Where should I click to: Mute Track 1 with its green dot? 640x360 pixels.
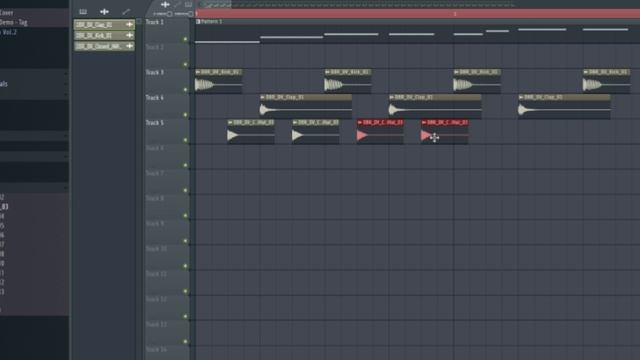pos(185,39)
